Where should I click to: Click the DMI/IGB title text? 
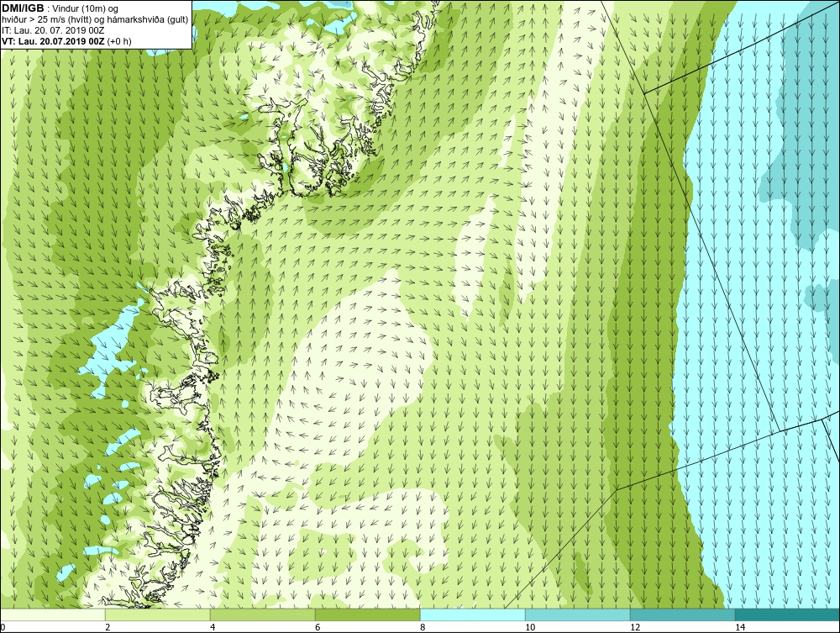click(x=23, y=8)
